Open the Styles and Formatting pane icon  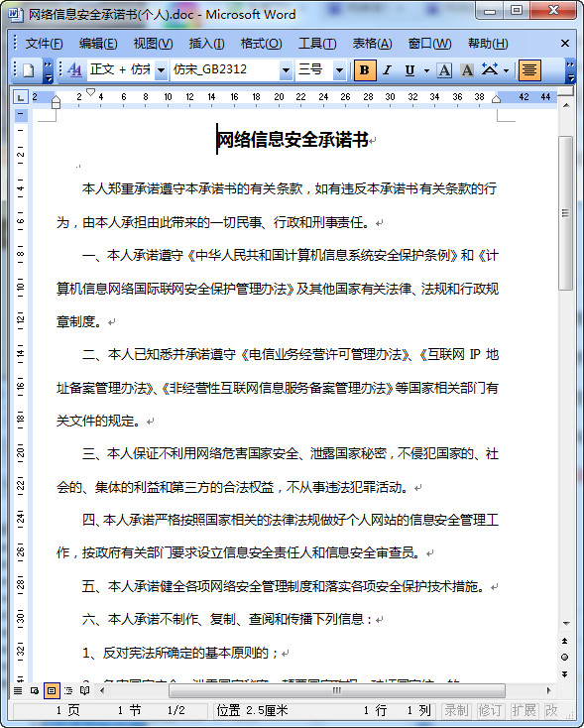pos(74,70)
